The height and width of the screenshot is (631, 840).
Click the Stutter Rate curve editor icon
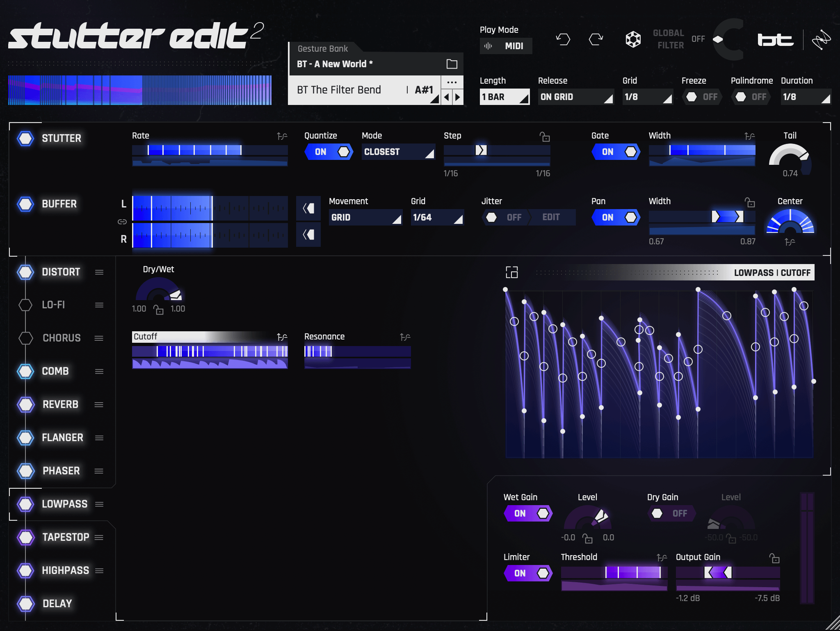point(282,136)
